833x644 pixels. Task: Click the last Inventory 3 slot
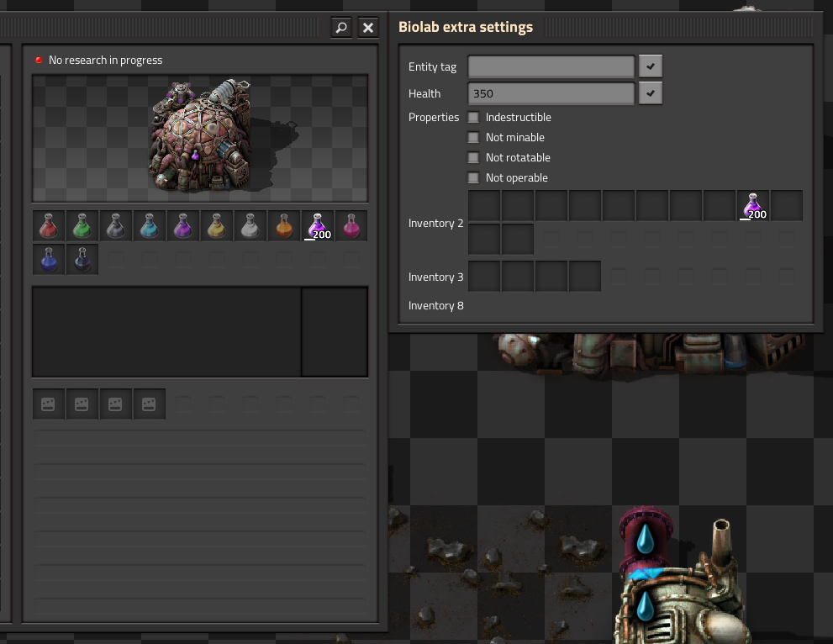click(x=585, y=277)
